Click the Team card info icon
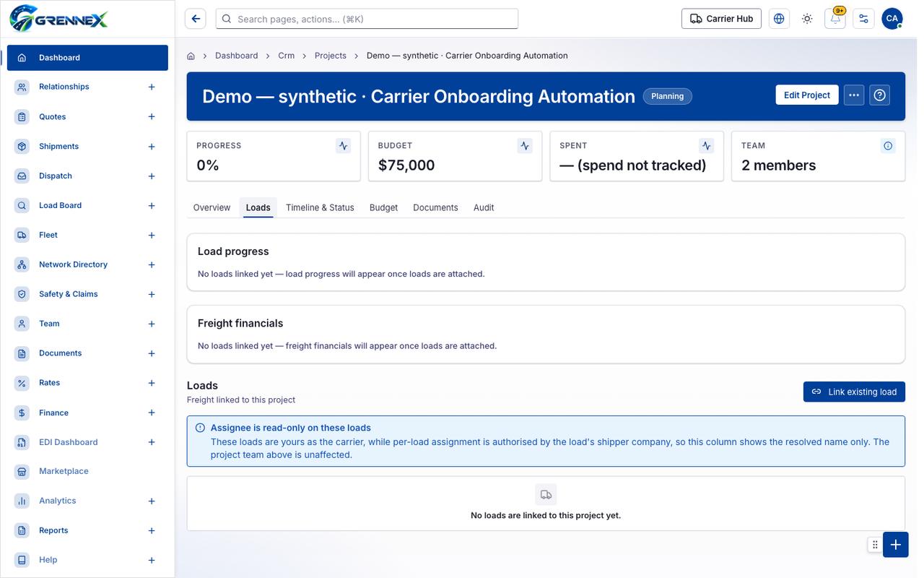 (x=888, y=146)
